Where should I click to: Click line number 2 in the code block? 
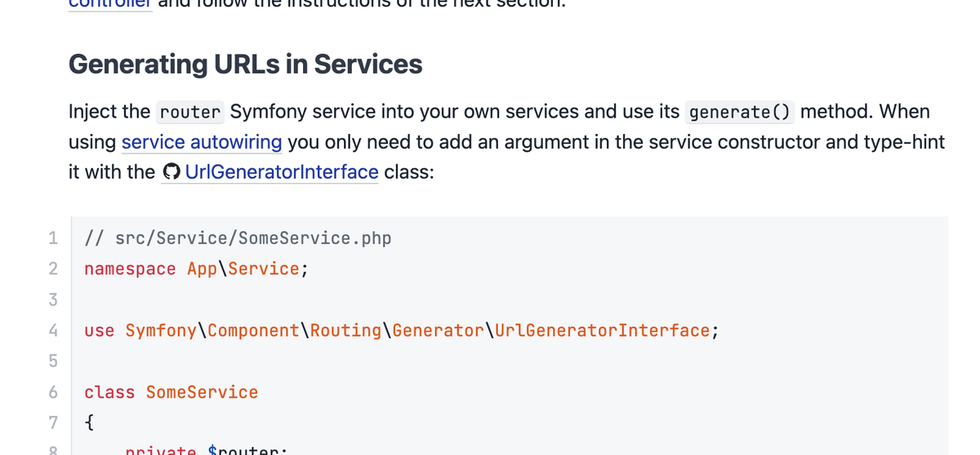coord(53,269)
